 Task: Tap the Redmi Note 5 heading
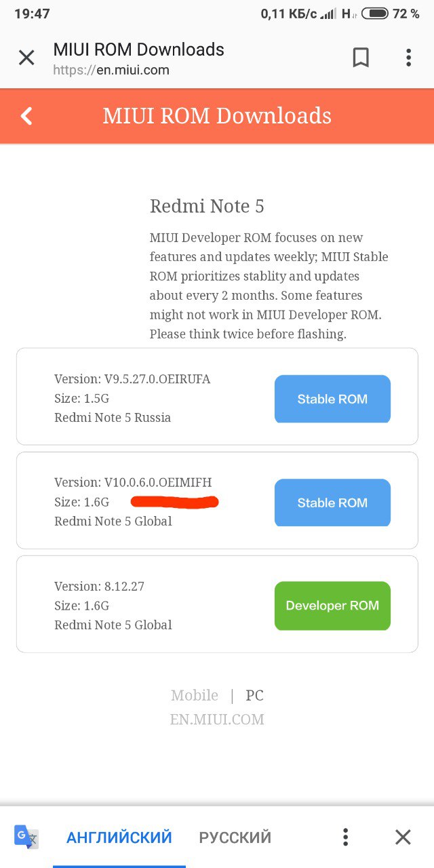[x=207, y=206]
